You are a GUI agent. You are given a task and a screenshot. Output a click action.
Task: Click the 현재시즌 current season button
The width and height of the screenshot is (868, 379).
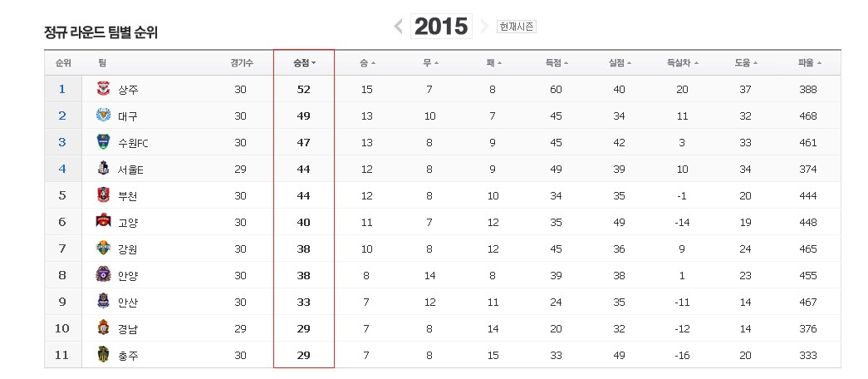[x=517, y=27]
